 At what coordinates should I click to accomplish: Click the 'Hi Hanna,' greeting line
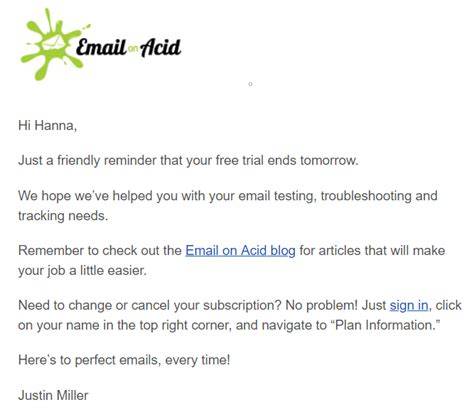(48, 126)
